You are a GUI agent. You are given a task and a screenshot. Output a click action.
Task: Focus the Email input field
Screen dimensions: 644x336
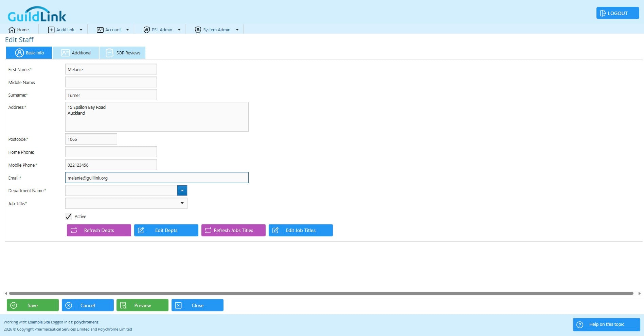pyautogui.click(x=157, y=178)
